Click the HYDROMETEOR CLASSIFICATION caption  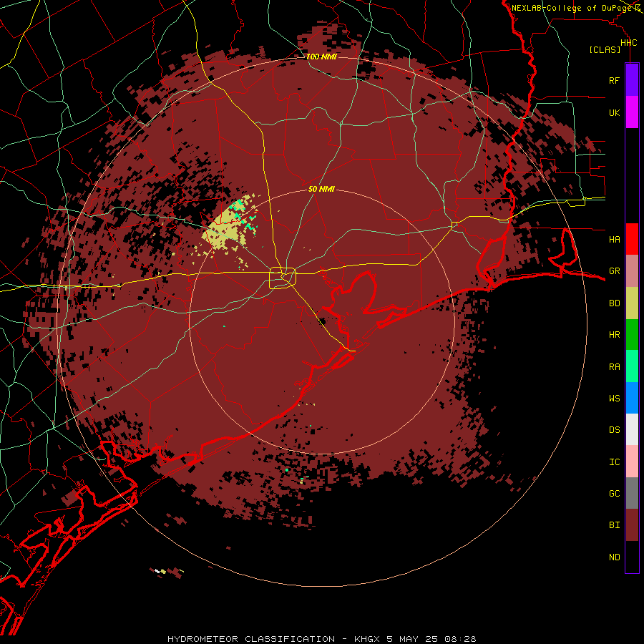(x=251, y=639)
